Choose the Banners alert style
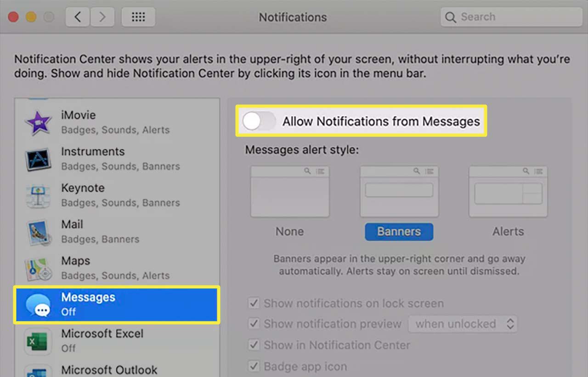Screen dimensions: 588x377 [x=399, y=231]
